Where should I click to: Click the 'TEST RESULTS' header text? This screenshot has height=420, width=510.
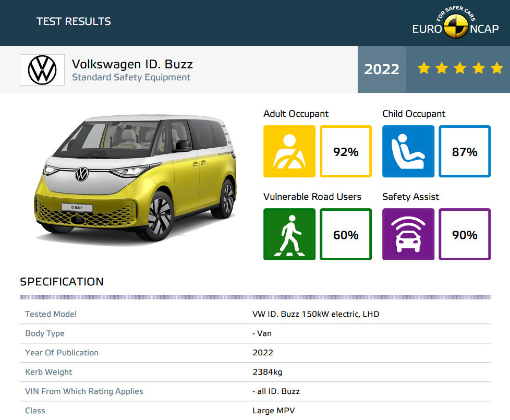point(74,21)
